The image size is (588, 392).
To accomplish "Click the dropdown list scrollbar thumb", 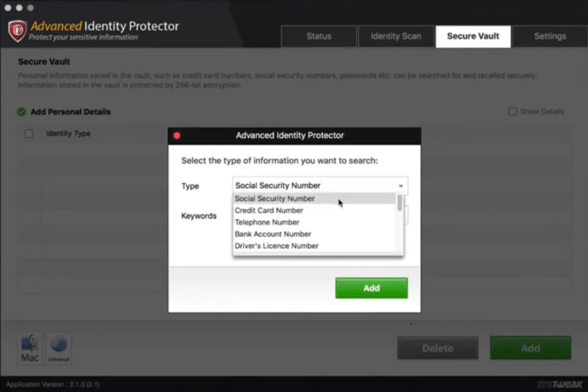I will click(x=400, y=203).
